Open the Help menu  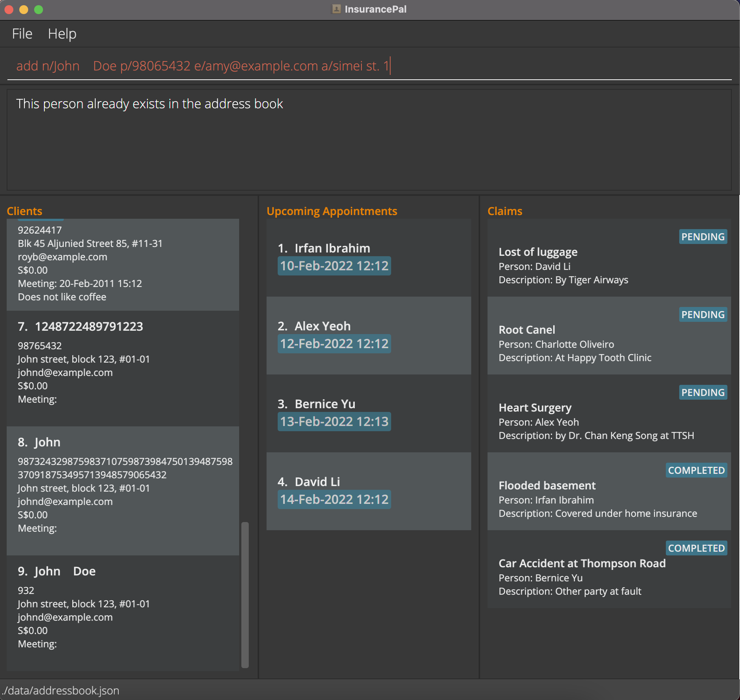pyautogui.click(x=62, y=34)
